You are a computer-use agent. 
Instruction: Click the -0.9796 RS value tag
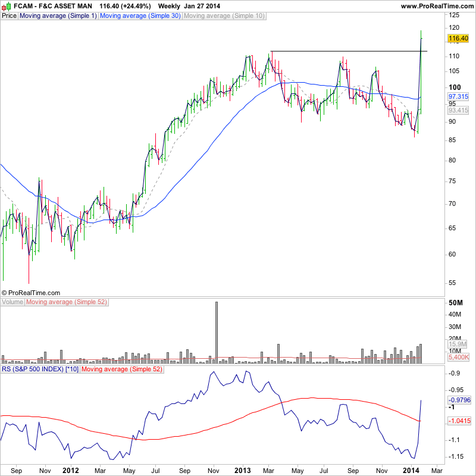pyautogui.click(x=459, y=400)
